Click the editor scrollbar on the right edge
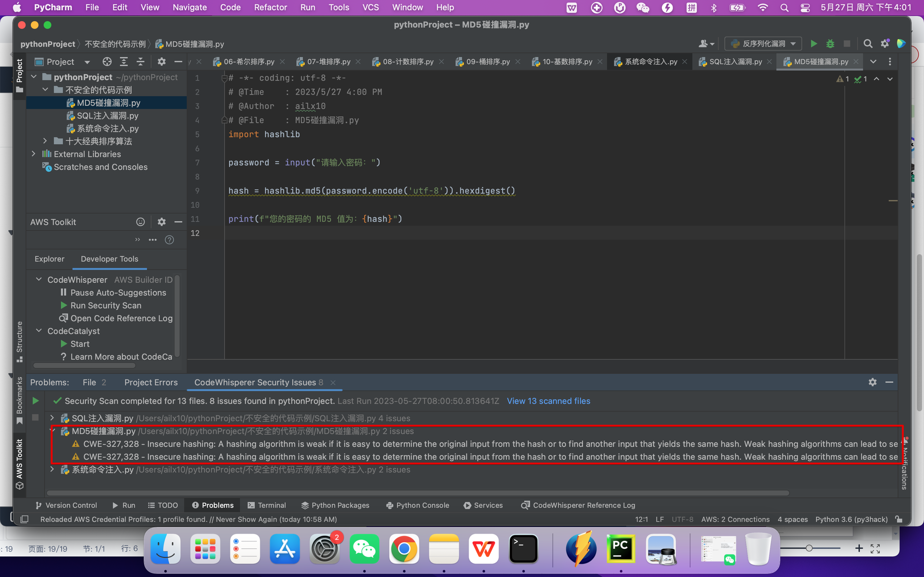924x577 pixels. click(x=894, y=200)
